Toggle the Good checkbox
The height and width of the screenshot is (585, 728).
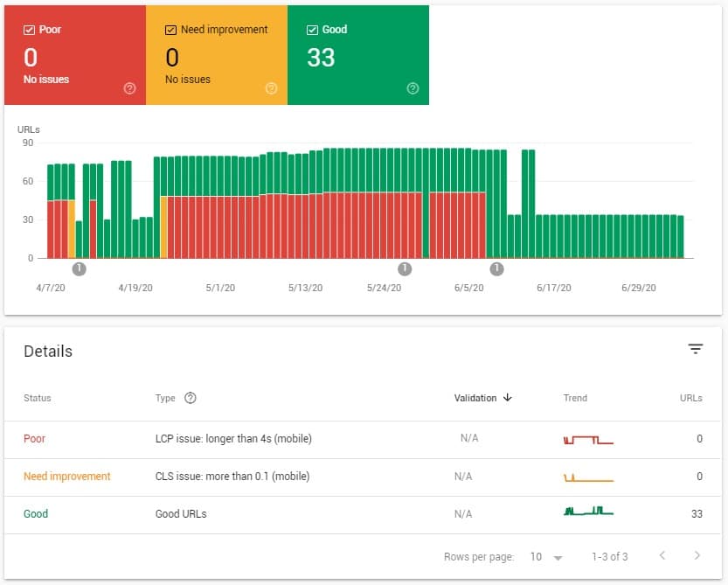click(312, 30)
